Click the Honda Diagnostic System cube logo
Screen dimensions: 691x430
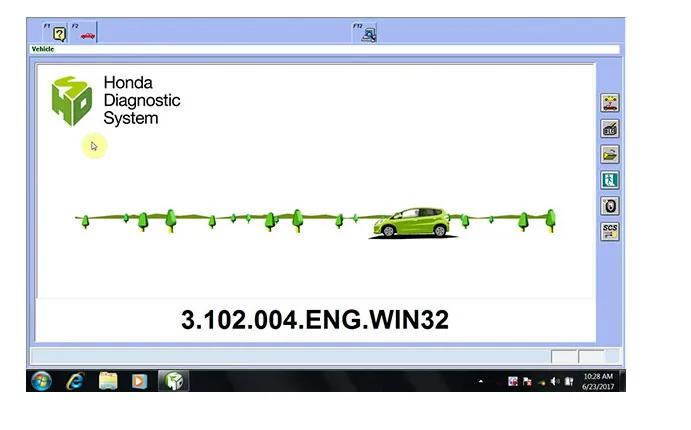point(72,101)
